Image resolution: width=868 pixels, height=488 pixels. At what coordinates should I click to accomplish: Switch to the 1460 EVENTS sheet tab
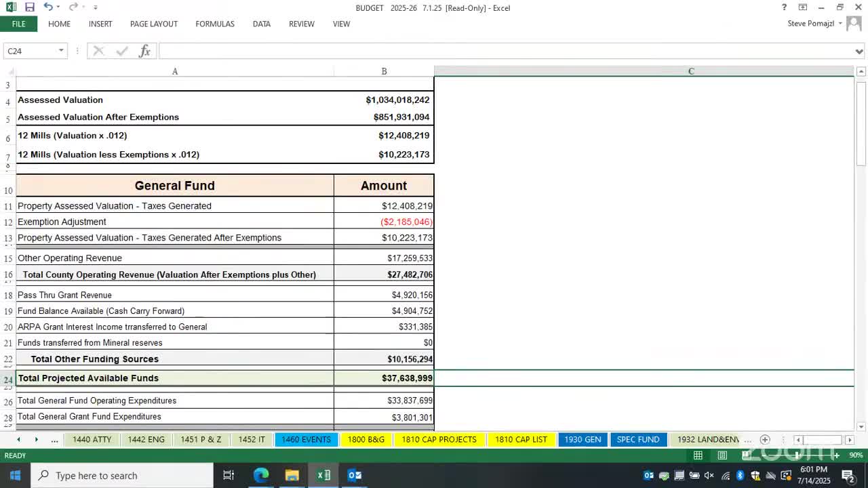pyautogui.click(x=306, y=440)
